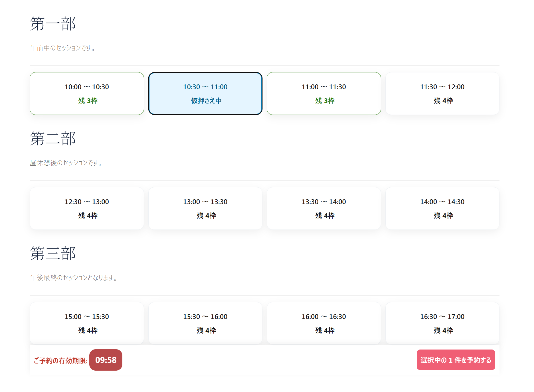Image resolution: width=534 pixels, height=392 pixels.
Task: Pick the 15:00 ～ 15:30 slot
Action: click(87, 323)
